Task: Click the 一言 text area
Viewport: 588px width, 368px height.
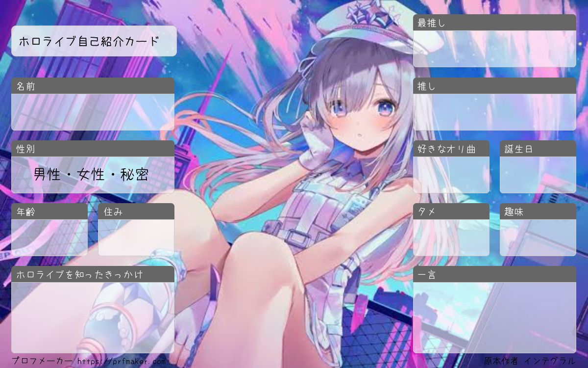Action: point(494,317)
